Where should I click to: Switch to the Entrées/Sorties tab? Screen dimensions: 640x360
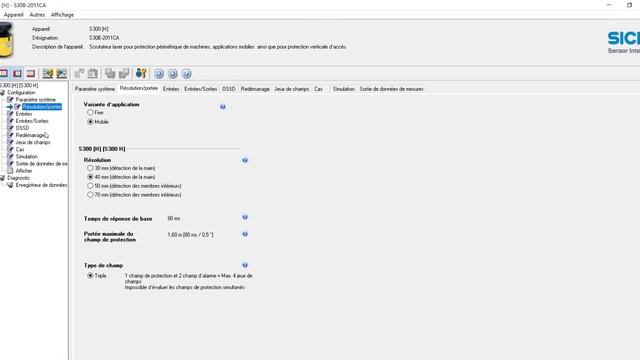click(200, 89)
